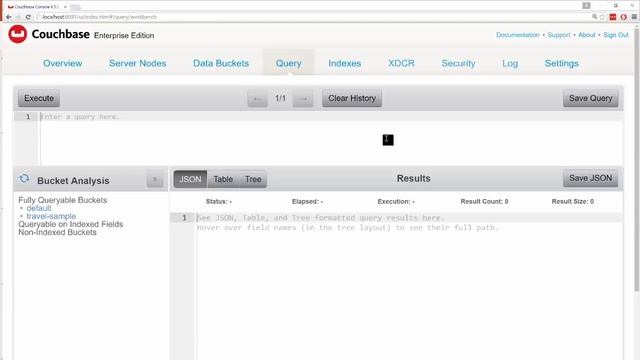This screenshot has width=640, height=360.
Task: Switch results view to JSON
Action: pyautogui.click(x=190, y=179)
